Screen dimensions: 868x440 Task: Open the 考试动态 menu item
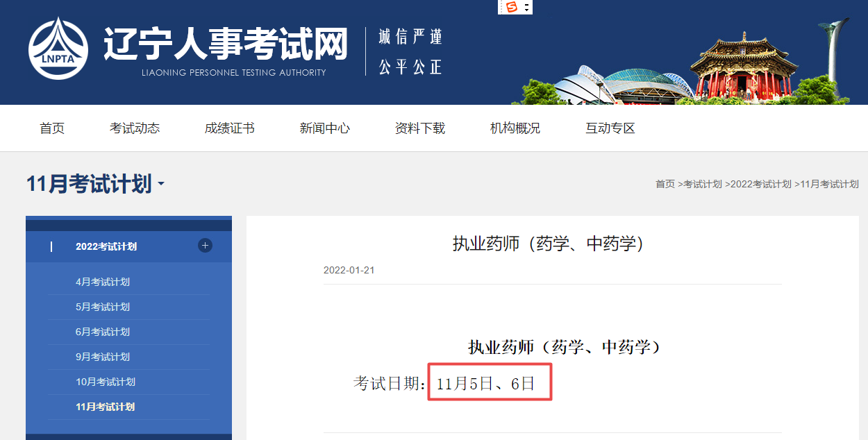[x=135, y=128]
